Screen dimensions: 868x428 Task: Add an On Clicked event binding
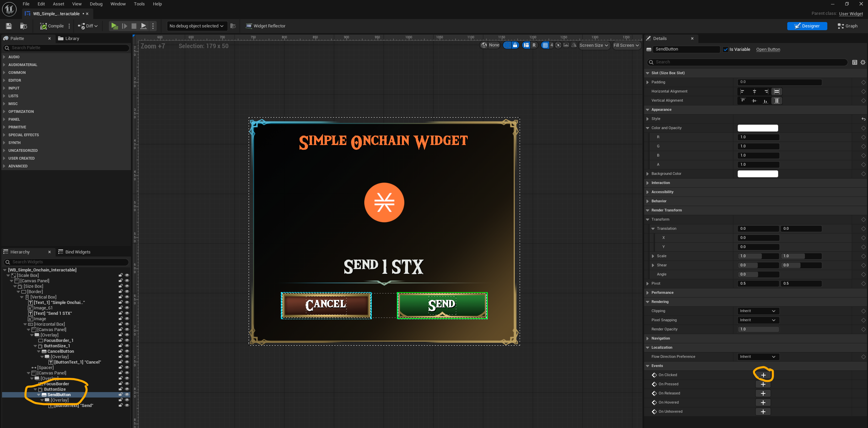763,375
